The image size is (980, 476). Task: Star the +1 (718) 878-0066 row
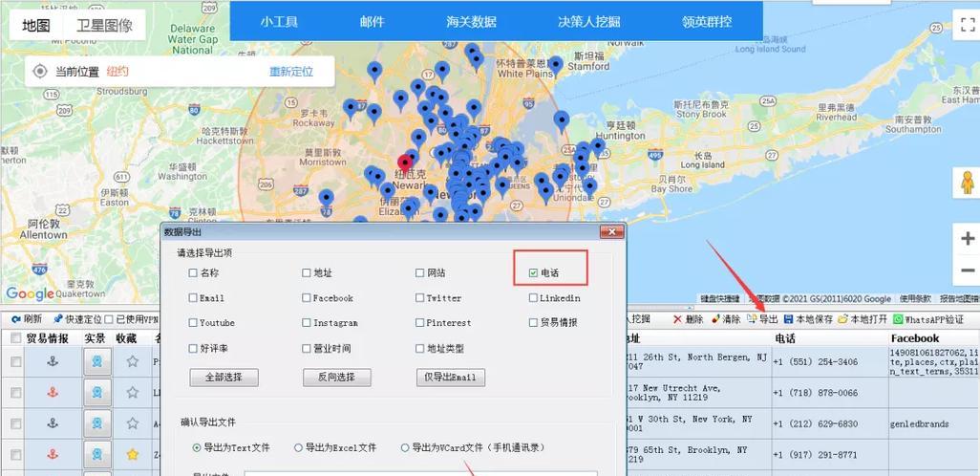click(x=133, y=392)
